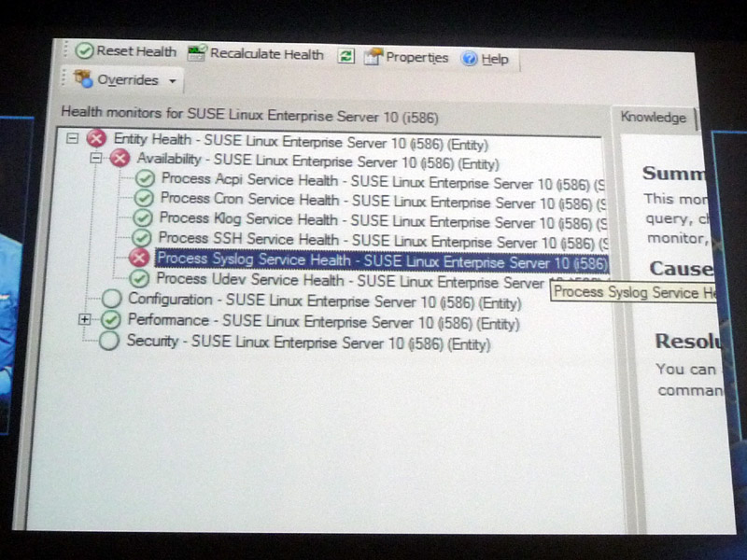Select Process Udev Service Health row
The height and width of the screenshot is (560, 747).
(x=349, y=281)
